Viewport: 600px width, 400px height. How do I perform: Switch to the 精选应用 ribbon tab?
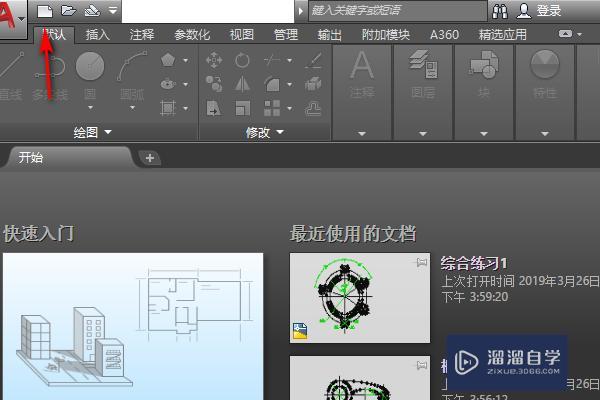click(502, 35)
